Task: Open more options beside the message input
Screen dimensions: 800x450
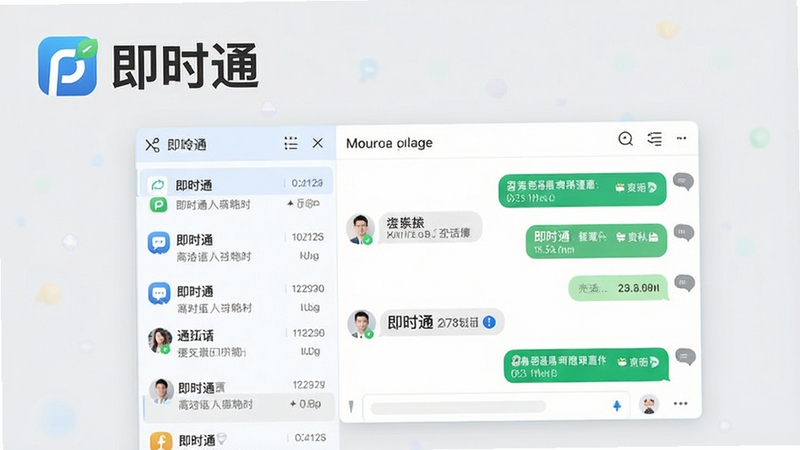Action: [681, 404]
